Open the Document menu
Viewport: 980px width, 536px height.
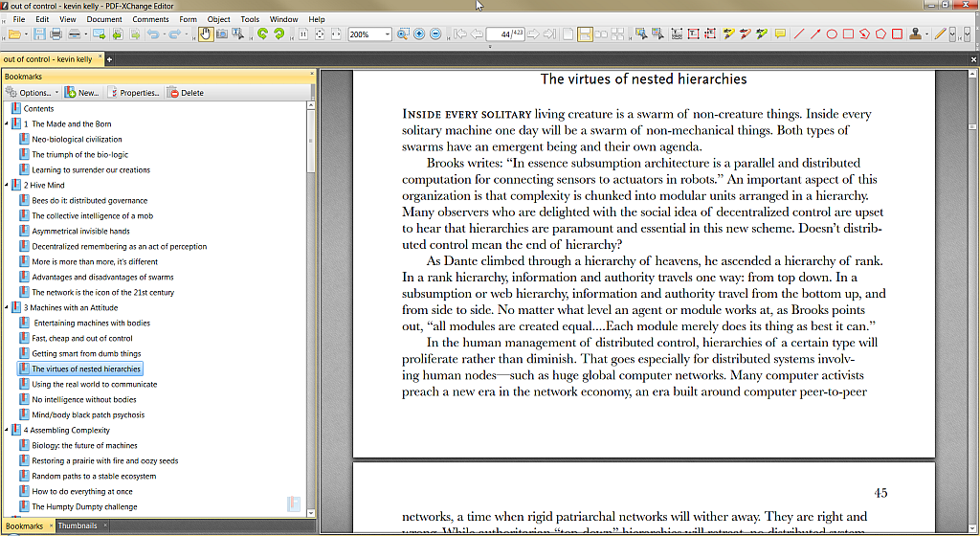(x=104, y=19)
